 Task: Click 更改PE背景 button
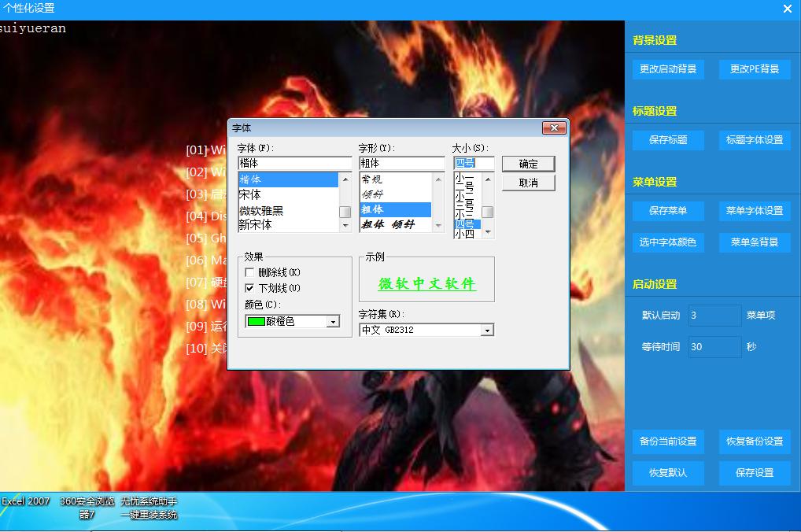coord(755,69)
